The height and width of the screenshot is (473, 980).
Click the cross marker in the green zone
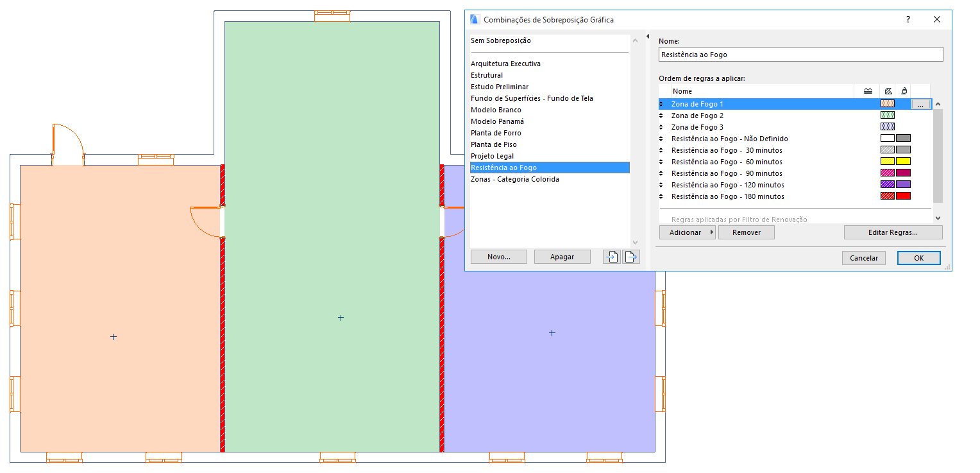(x=341, y=318)
